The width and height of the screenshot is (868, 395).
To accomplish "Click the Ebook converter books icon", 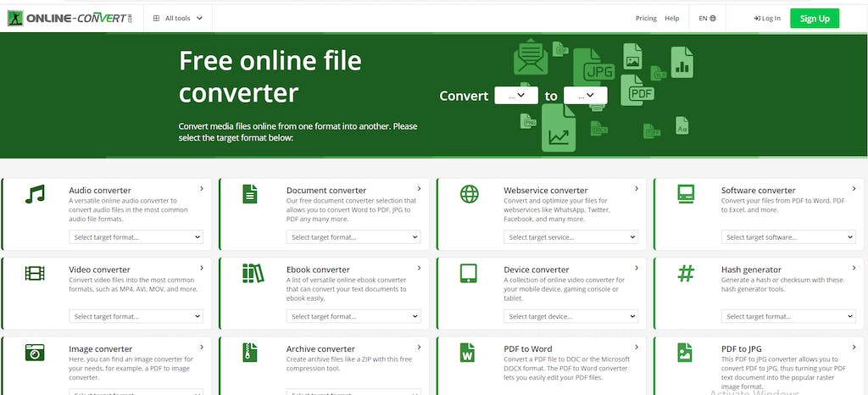I will click(x=253, y=273).
